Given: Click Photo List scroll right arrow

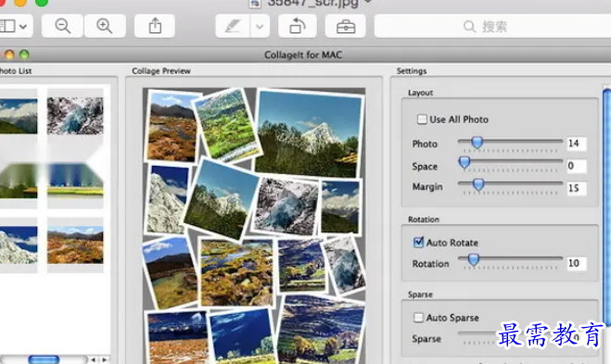Looking at the screenshot, I should (x=105, y=359).
